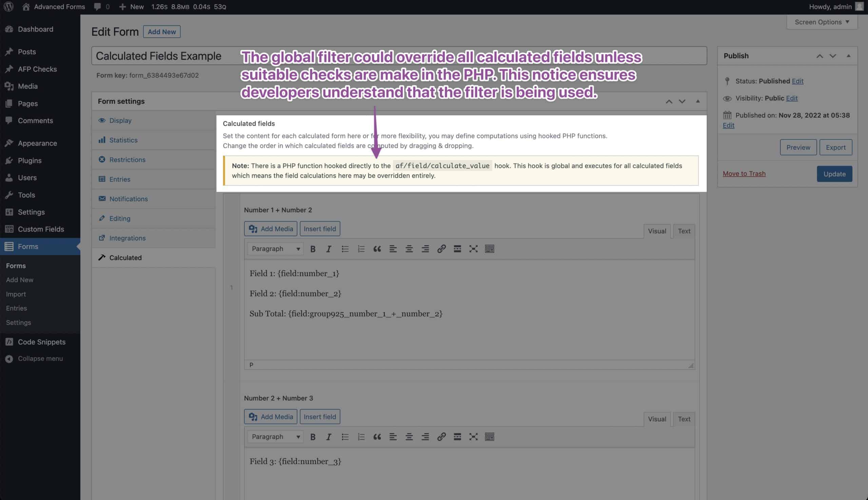Image resolution: width=868 pixels, height=500 pixels.
Task: Click the form title input field
Action: click(158, 56)
